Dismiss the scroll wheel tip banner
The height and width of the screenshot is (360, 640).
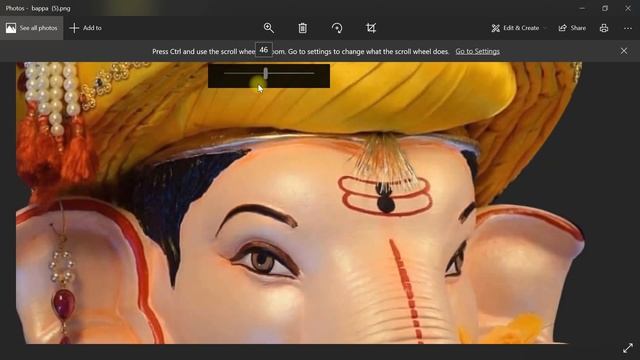tap(624, 51)
